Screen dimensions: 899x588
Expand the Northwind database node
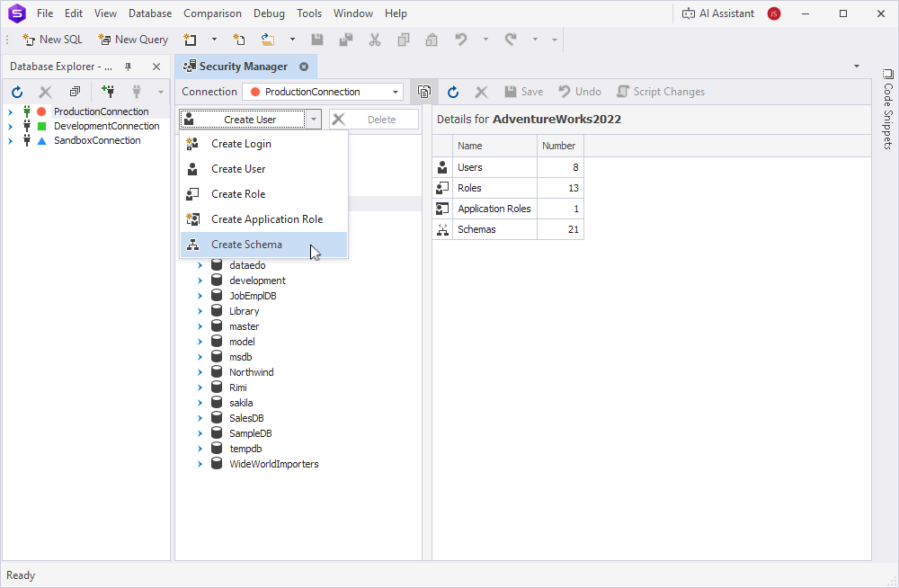point(200,371)
